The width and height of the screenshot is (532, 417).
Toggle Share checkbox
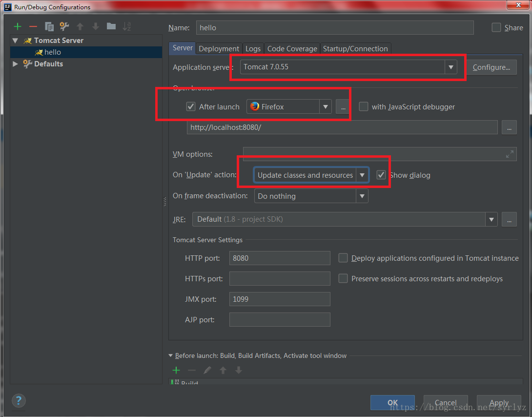[496, 27]
